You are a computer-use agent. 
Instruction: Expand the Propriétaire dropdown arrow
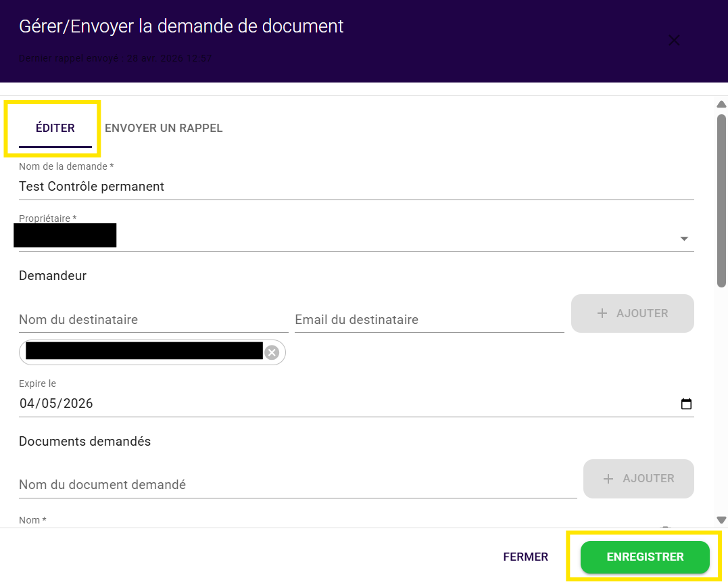click(x=684, y=239)
